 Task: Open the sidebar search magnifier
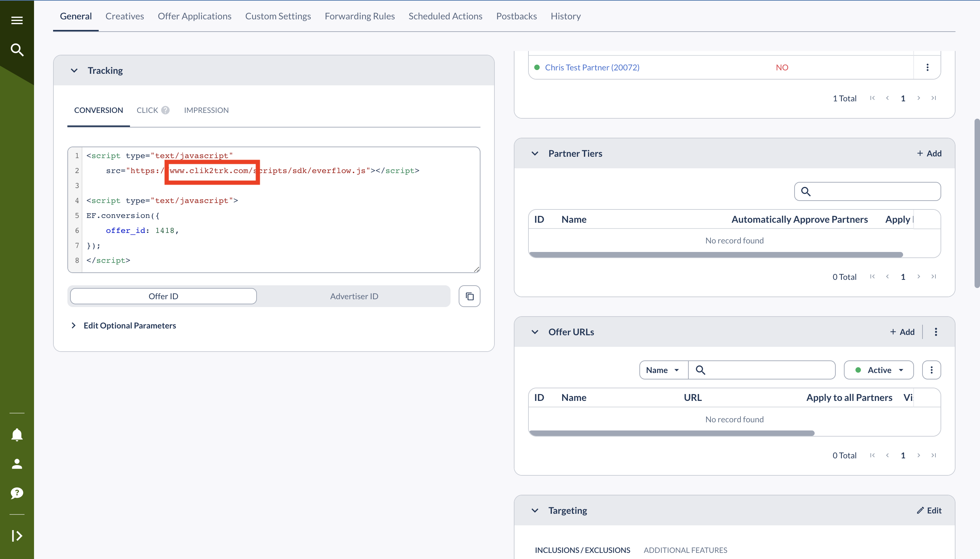[17, 50]
